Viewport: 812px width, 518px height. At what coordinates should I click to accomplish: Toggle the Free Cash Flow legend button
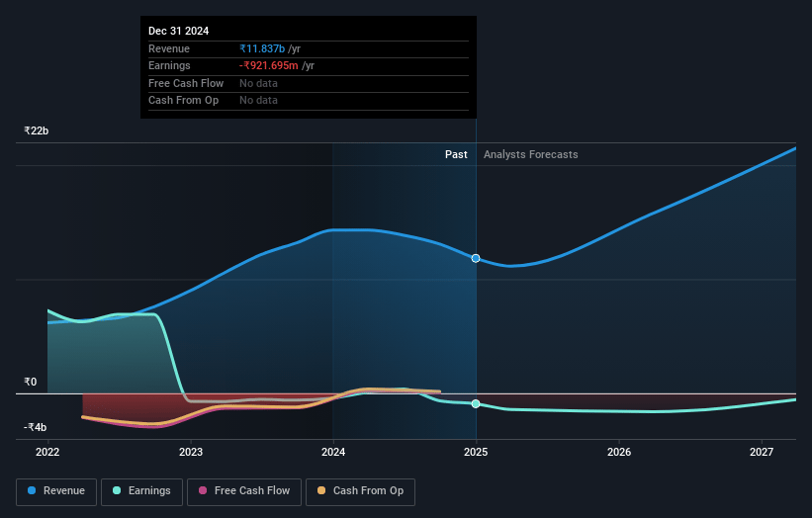point(244,491)
